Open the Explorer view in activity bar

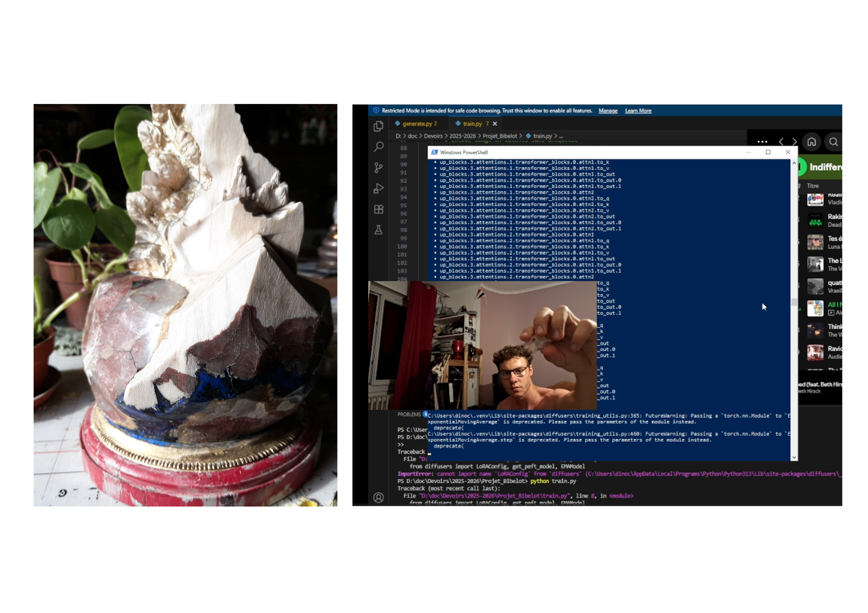[x=378, y=126]
